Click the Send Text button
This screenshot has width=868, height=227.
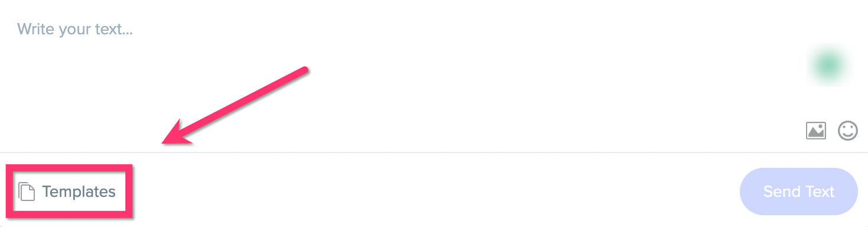tap(798, 192)
